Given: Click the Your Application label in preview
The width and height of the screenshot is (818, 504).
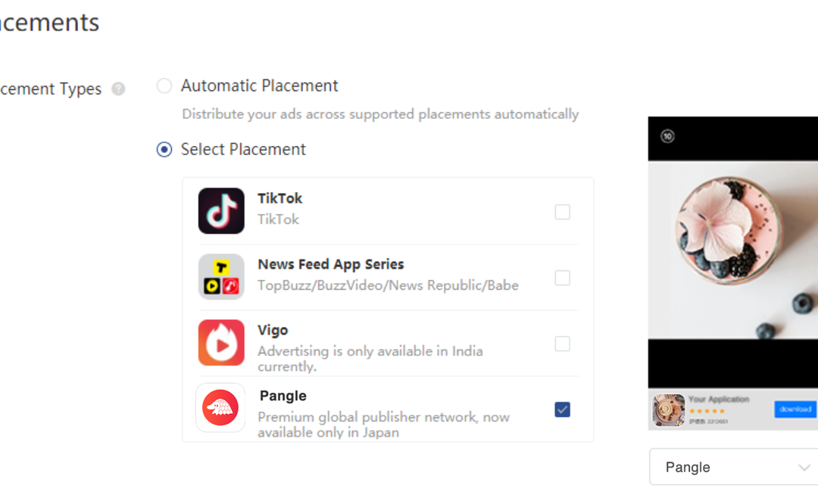Looking at the screenshot, I should click(719, 400).
